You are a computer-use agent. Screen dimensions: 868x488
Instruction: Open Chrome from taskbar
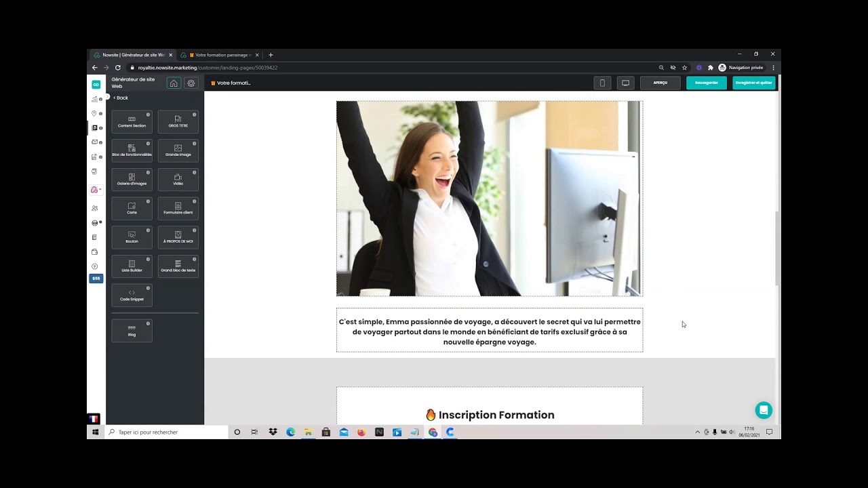(433, 432)
